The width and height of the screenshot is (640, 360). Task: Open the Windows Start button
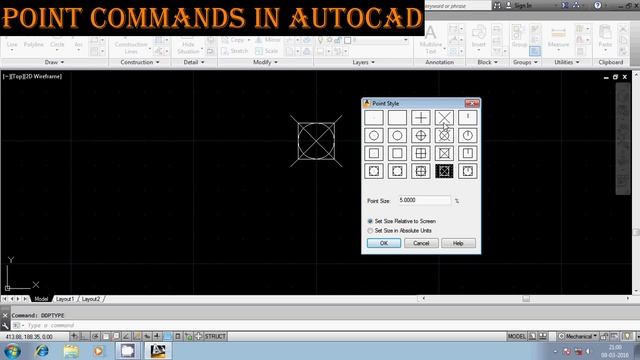12,351
